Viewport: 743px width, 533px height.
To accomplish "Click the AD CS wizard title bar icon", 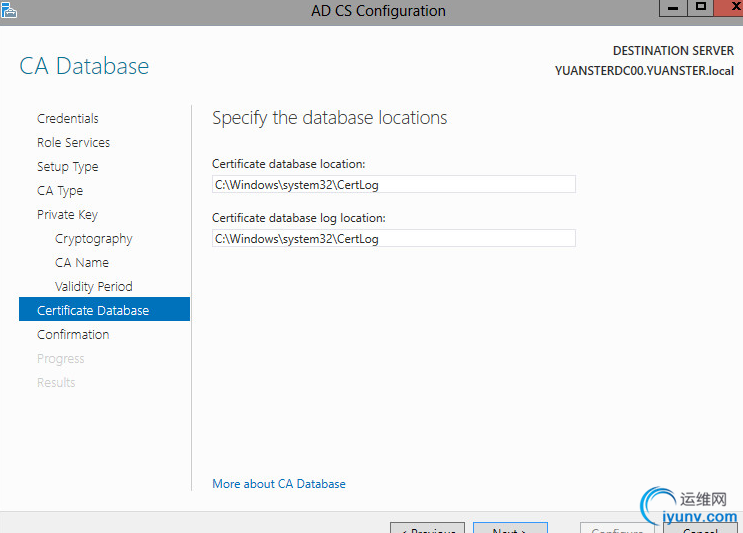I will pos(9,9).
